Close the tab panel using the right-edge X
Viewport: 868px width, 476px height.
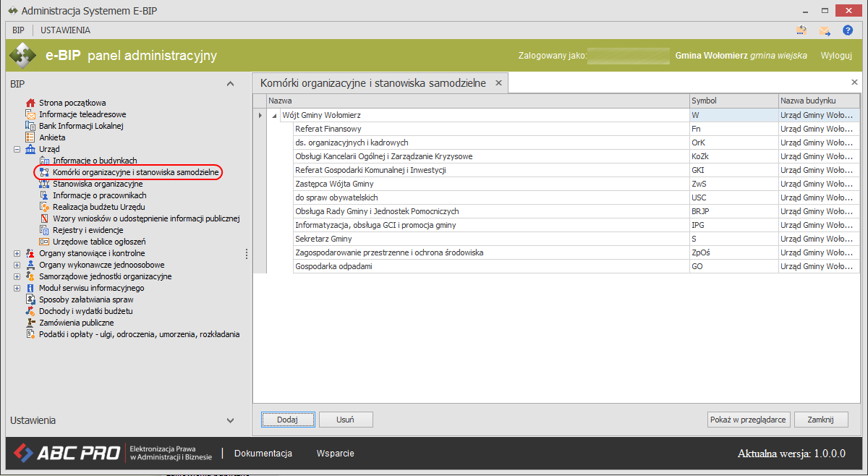tap(854, 83)
